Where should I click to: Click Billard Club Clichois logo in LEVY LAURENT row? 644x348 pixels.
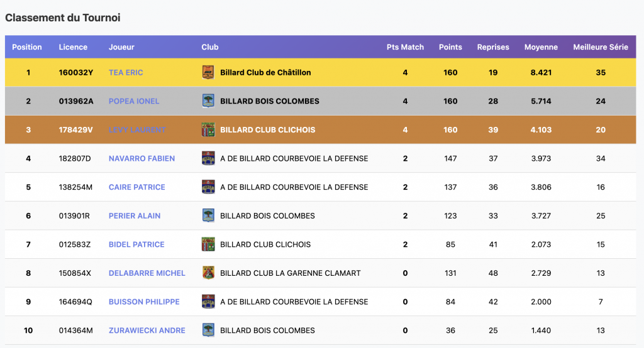[208, 130]
